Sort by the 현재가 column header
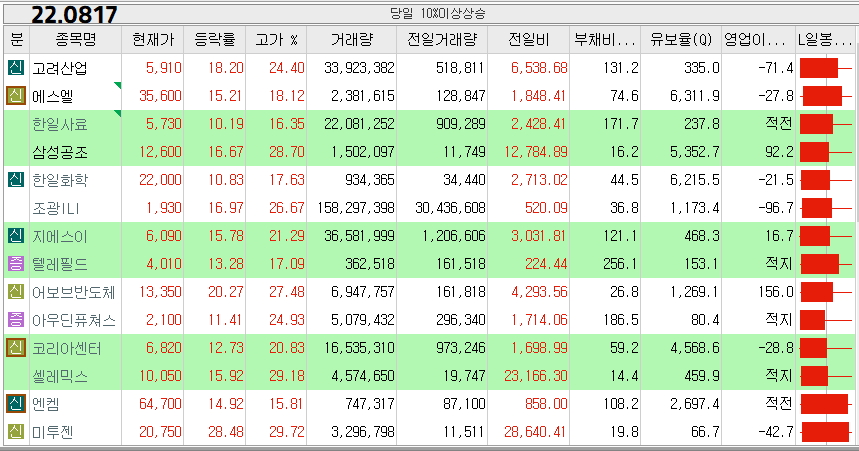 (x=153, y=39)
